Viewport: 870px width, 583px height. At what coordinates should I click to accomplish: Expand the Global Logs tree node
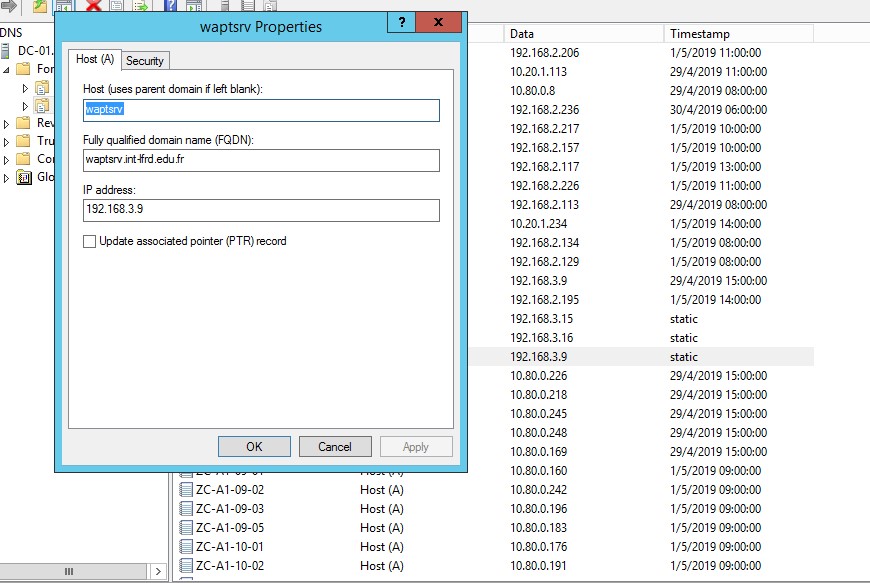(x=7, y=178)
